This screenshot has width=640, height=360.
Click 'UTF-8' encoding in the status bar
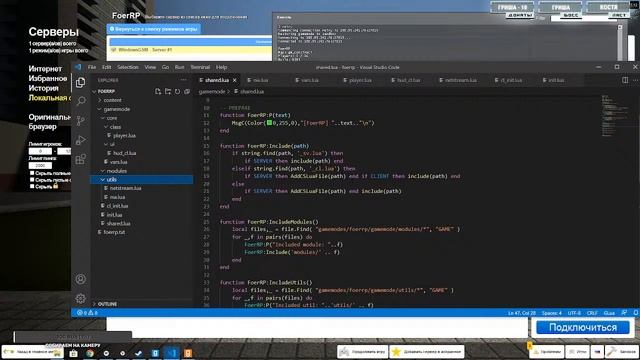574,313
